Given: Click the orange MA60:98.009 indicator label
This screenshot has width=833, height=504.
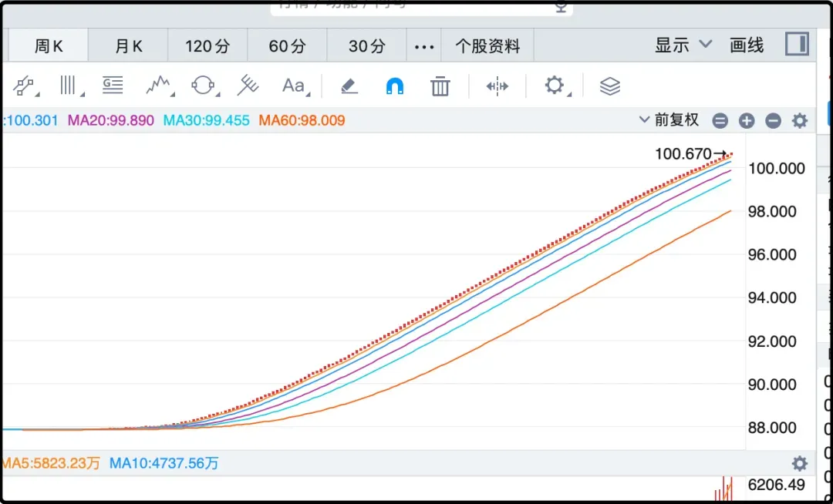Looking at the screenshot, I should (x=302, y=120).
